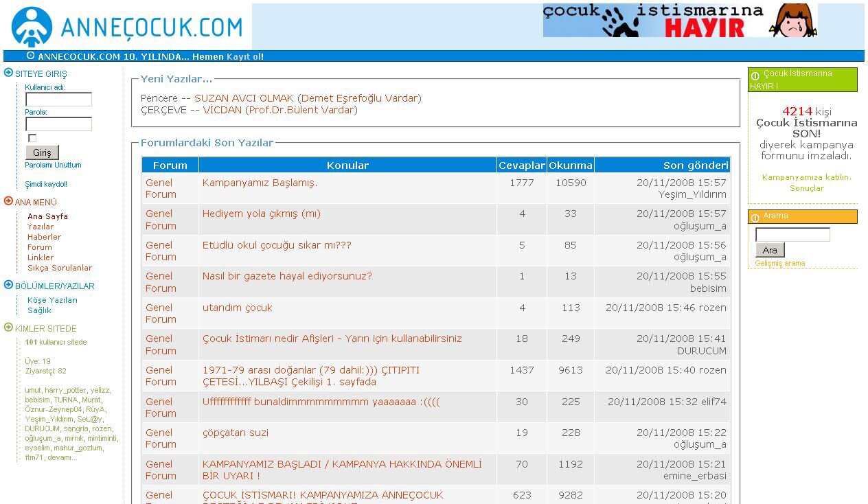Open Sıkça Sorulanlar in main menu
868x504 pixels.
pos(59,268)
